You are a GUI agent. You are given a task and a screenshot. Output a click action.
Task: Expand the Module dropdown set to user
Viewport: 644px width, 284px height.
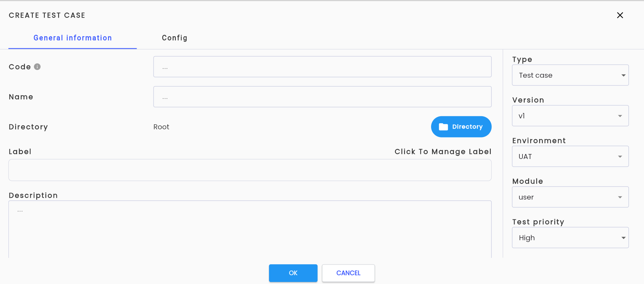[x=570, y=197]
